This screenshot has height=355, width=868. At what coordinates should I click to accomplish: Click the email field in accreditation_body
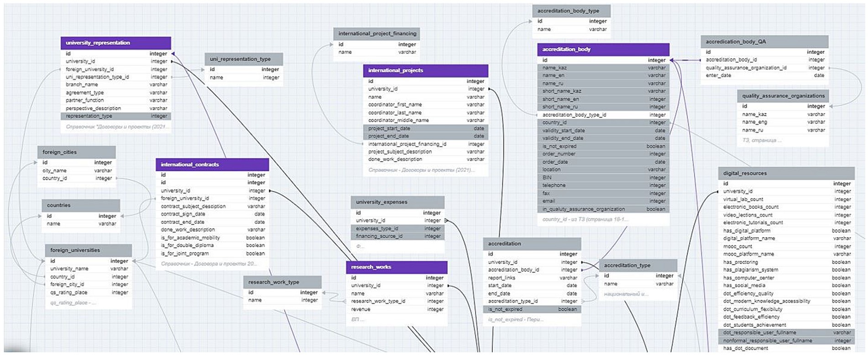click(x=603, y=201)
